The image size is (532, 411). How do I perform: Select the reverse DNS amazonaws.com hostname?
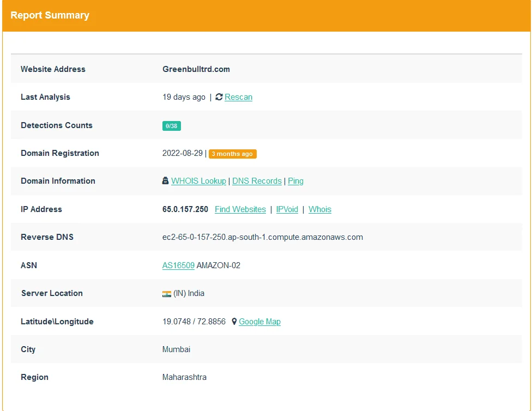[x=263, y=237]
